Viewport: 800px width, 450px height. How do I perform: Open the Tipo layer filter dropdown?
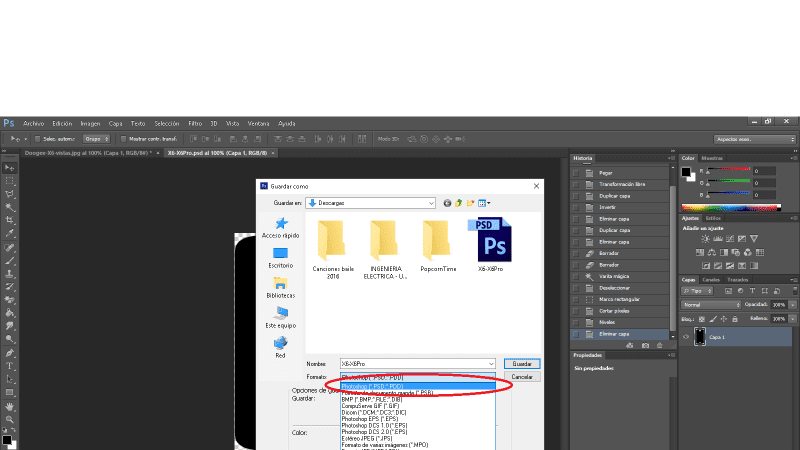click(697, 291)
